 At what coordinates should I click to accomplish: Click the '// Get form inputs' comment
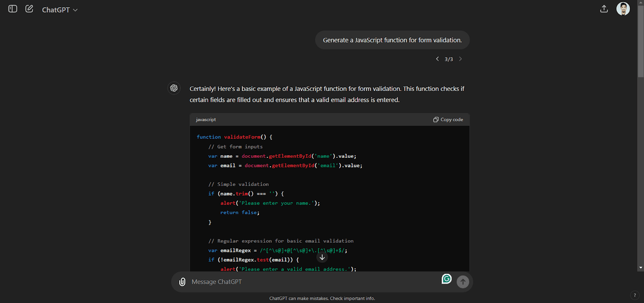(x=236, y=147)
